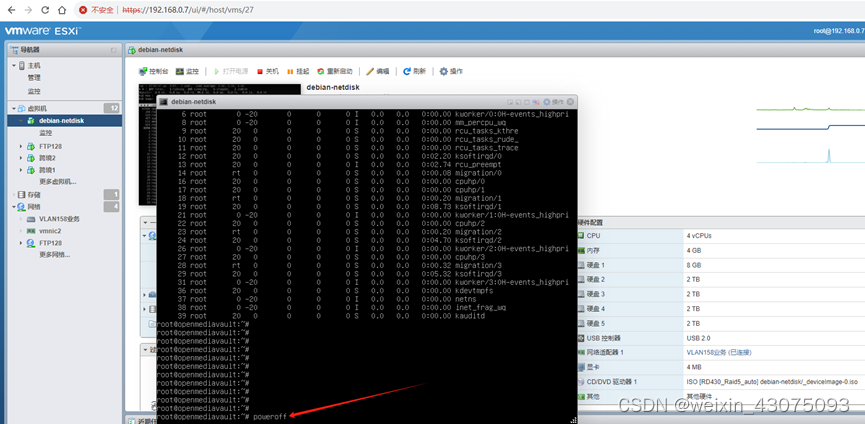
Task: Click the CD/DVD 驱动器 1 row
Action: pos(721,382)
